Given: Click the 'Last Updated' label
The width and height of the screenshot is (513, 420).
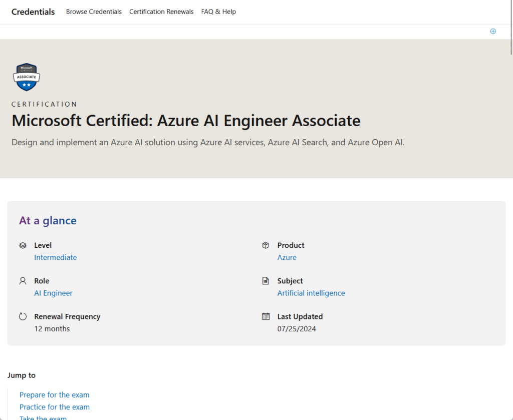Looking at the screenshot, I should (300, 317).
